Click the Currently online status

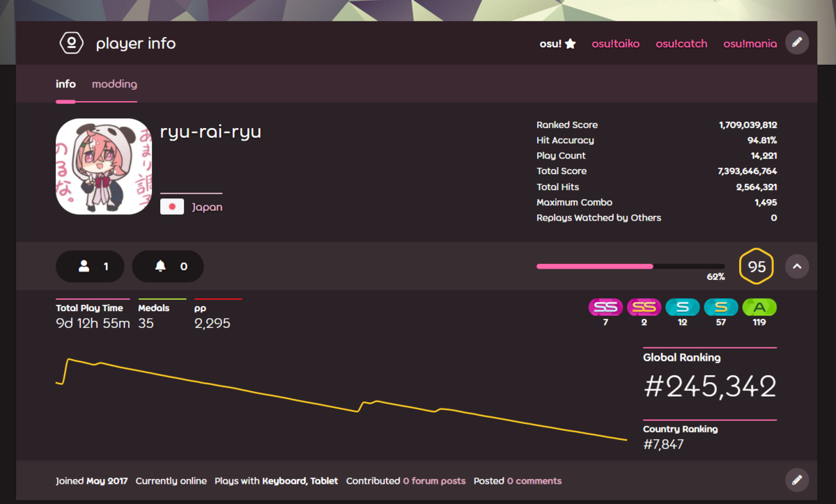coord(171,481)
